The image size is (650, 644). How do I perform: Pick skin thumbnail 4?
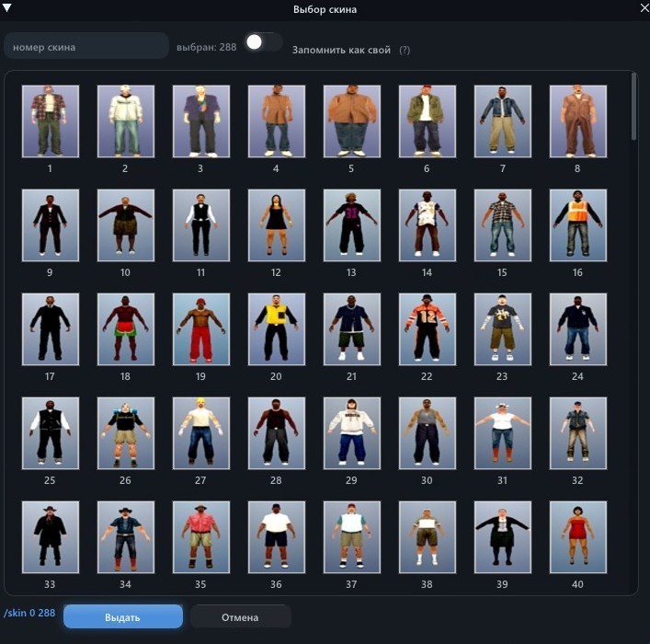pyautogui.click(x=277, y=121)
